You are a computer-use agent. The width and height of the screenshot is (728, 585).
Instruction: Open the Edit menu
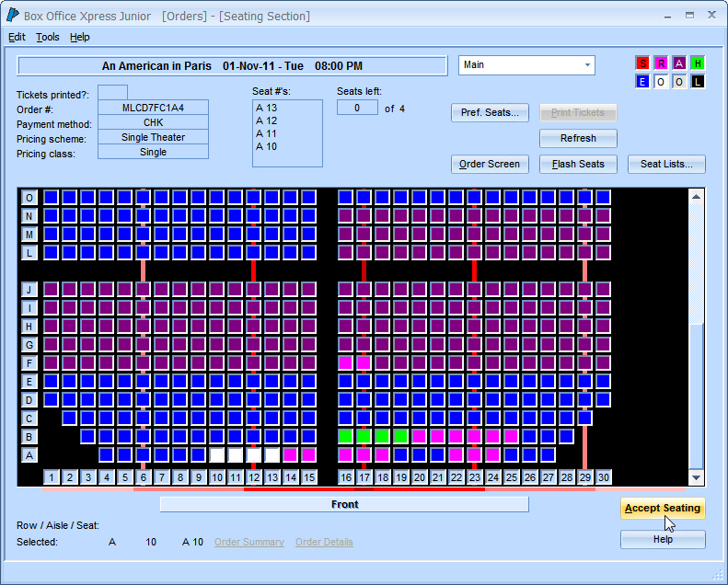point(17,37)
